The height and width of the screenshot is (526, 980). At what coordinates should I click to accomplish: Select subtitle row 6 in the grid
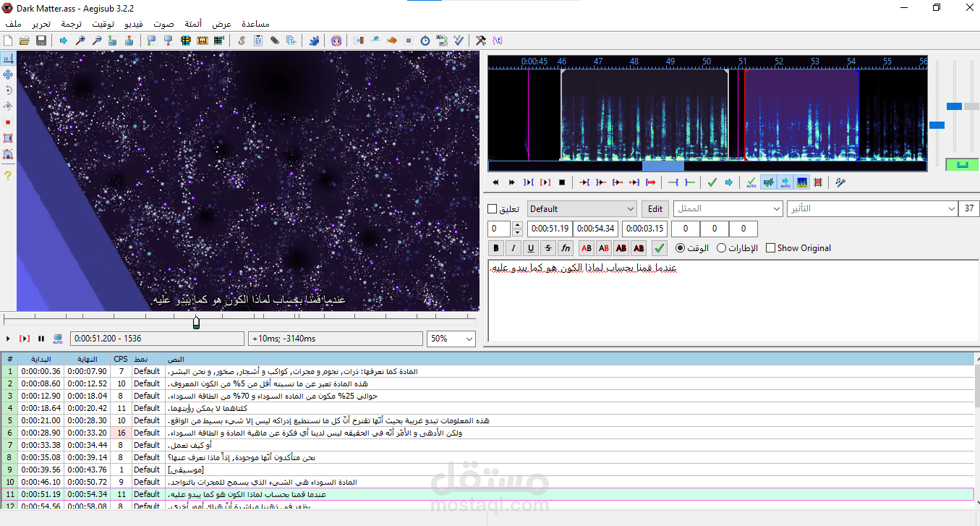click(487, 433)
